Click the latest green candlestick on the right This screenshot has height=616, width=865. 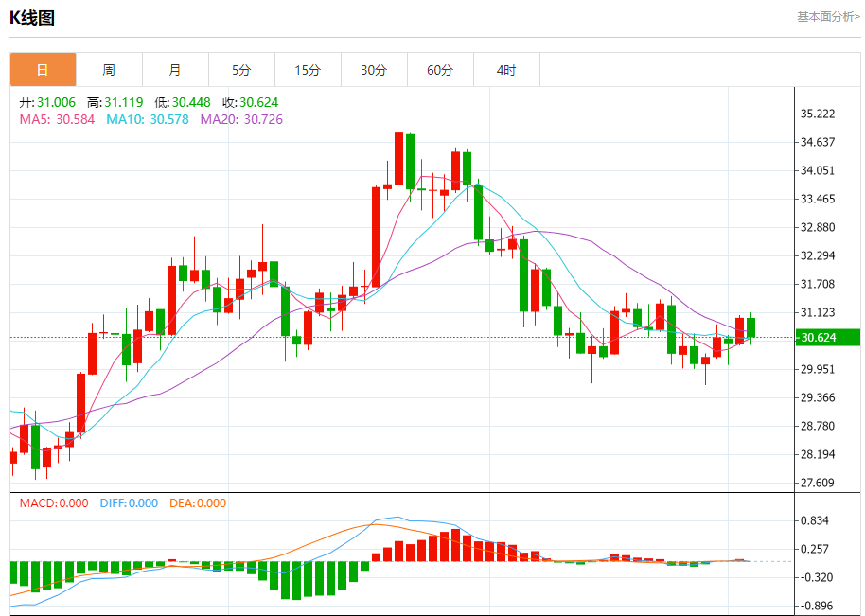pyautogui.click(x=750, y=327)
